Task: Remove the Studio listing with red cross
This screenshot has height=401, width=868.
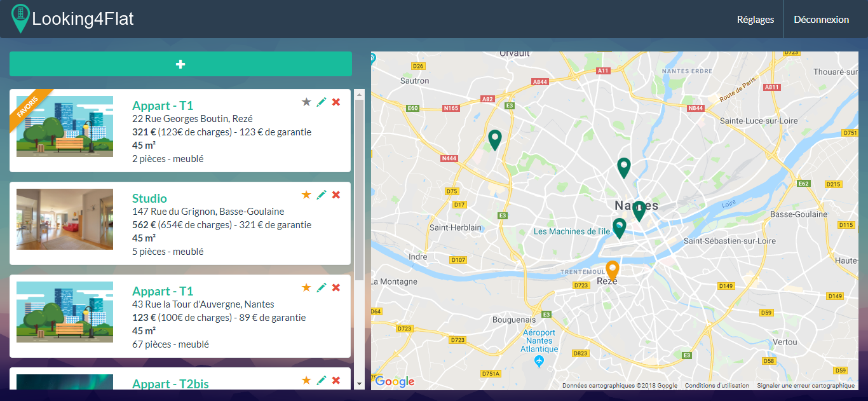Action: [336, 195]
